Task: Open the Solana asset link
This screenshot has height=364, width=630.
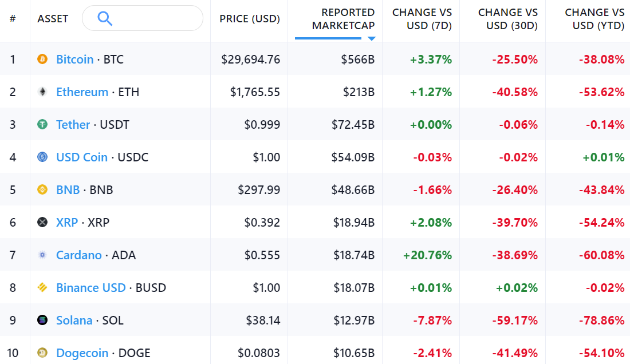Action: click(x=74, y=320)
